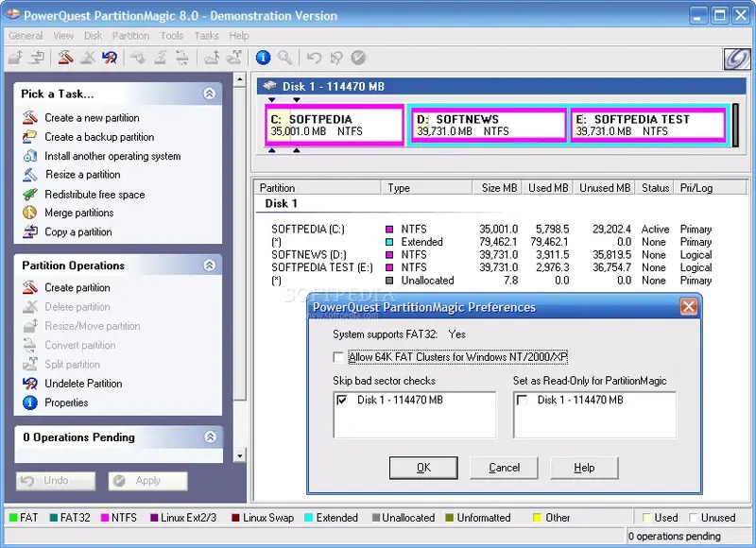Click the Undo button below pending operations

(x=56, y=481)
